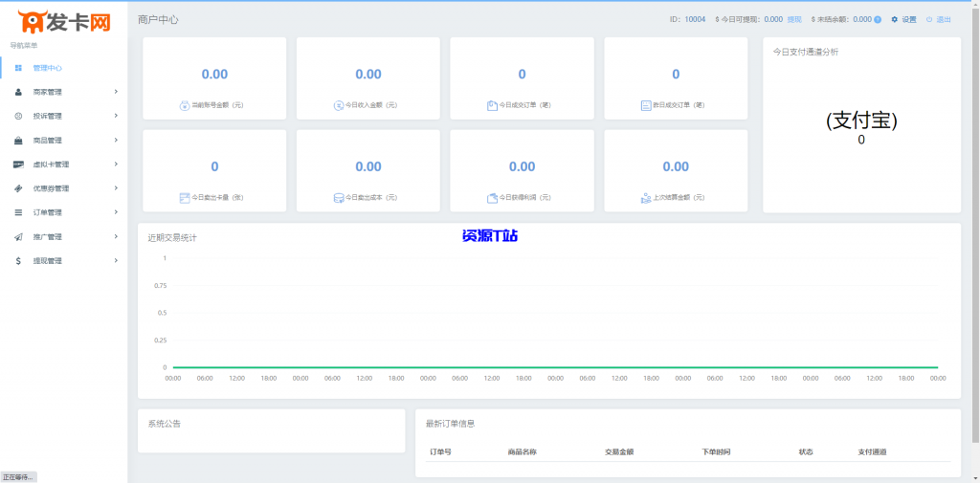Click the 今日卖出成本 database icon
Screen dimensions: 980x483
(338, 198)
